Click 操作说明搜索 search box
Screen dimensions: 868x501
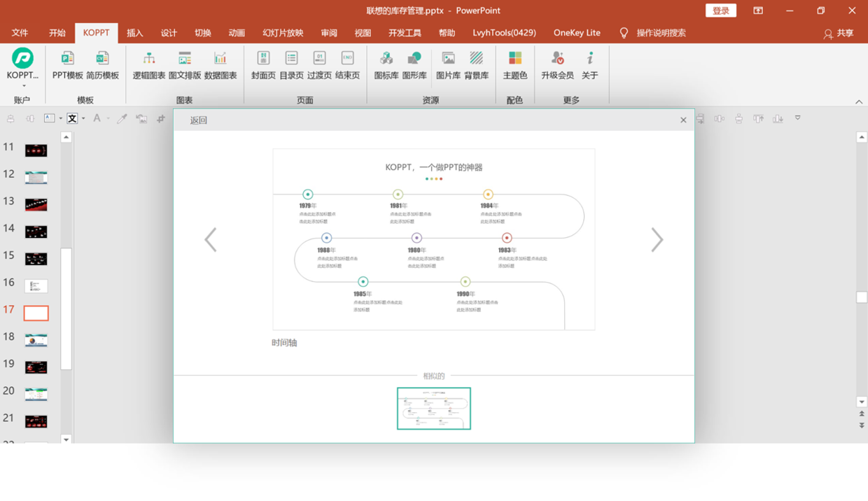coord(661,33)
